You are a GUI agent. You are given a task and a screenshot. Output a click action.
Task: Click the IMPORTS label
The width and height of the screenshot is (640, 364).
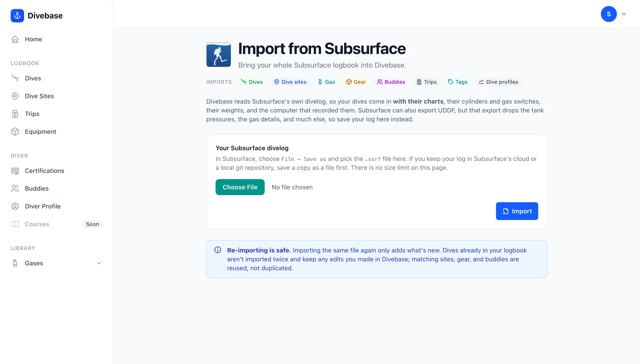tap(219, 82)
